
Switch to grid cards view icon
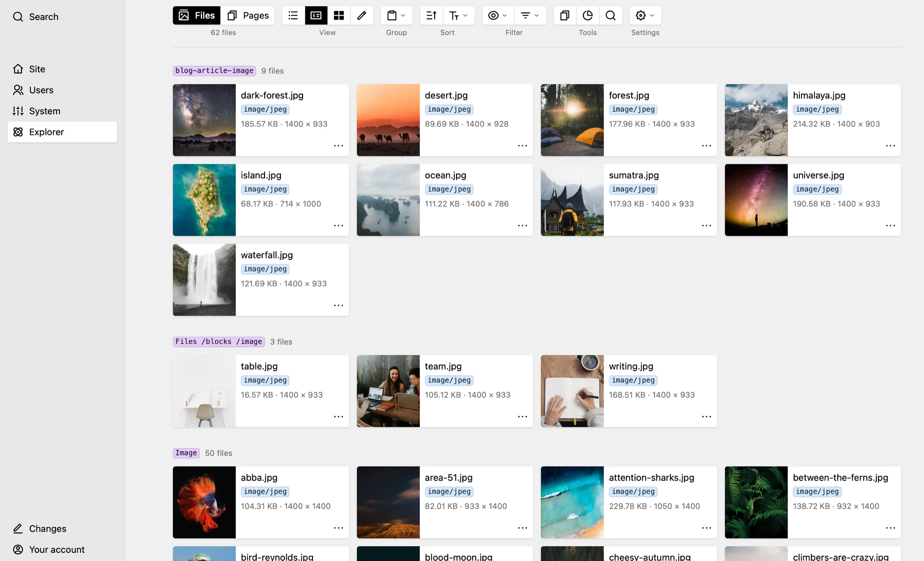(x=339, y=15)
